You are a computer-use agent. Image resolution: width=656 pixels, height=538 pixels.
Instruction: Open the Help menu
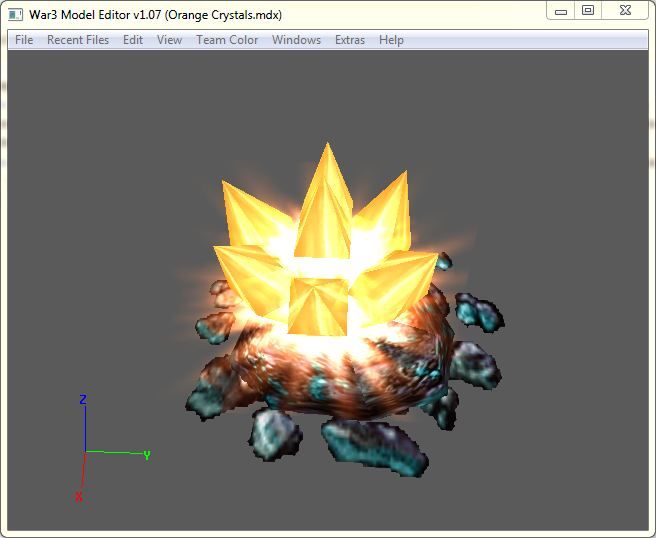click(x=391, y=40)
